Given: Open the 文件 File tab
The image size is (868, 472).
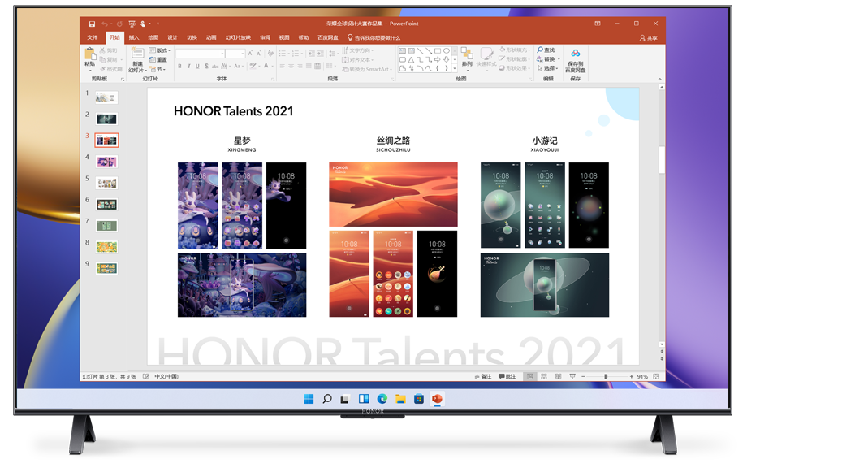Looking at the screenshot, I should pyautogui.click(x=93, y=37).
